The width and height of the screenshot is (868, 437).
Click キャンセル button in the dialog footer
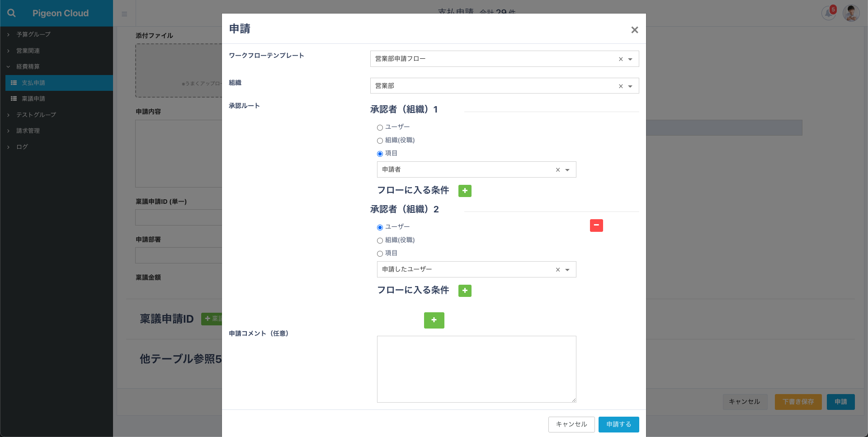571,424
